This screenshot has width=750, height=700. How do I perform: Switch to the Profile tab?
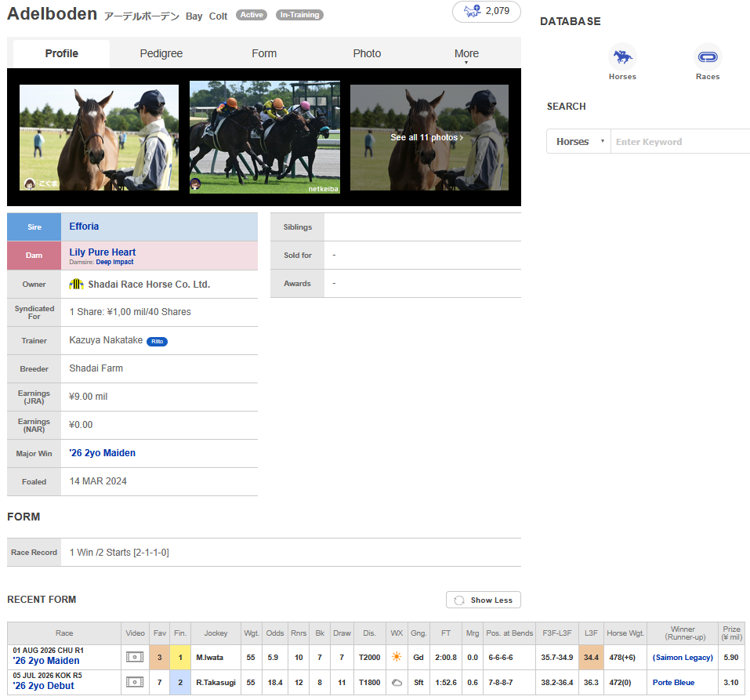(62, 53)
